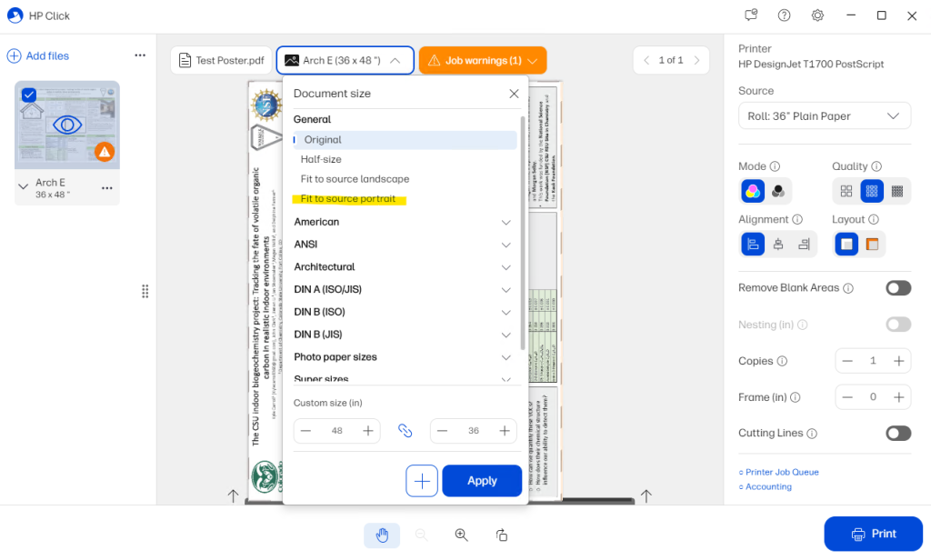Open the file list more options menu
Viewport: 931px width, 560px height.
[140, 55]
